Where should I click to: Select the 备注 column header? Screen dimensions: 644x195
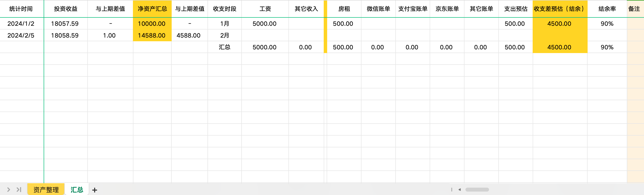coord(634,9)
